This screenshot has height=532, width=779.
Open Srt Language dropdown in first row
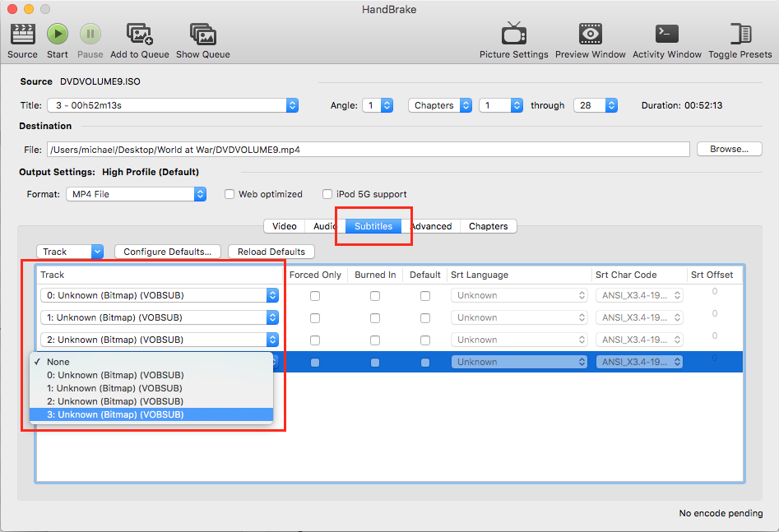pyautogui.click(x=519, y=295)
